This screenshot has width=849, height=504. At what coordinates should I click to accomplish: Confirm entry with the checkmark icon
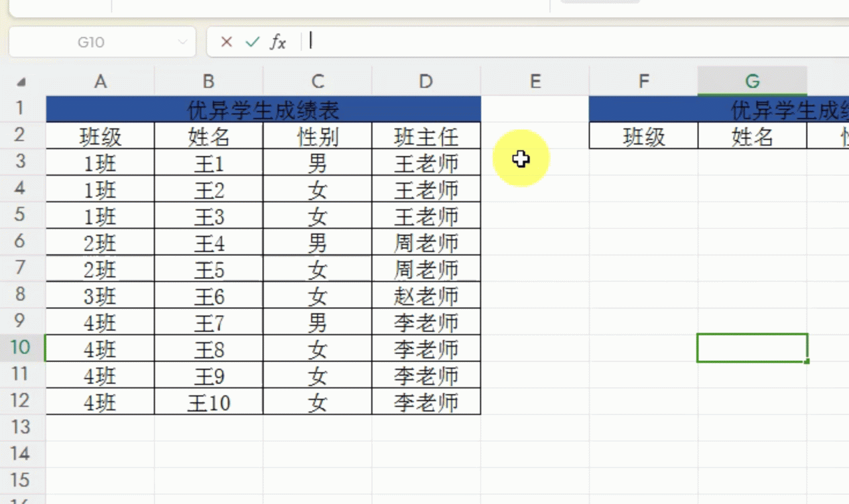[252, 42]
